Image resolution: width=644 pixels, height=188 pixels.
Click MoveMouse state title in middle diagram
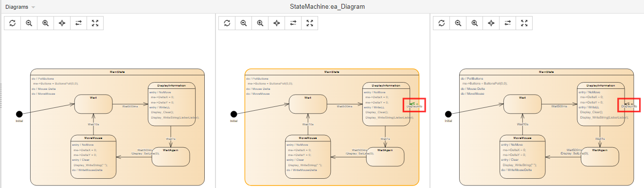(308, 138)
